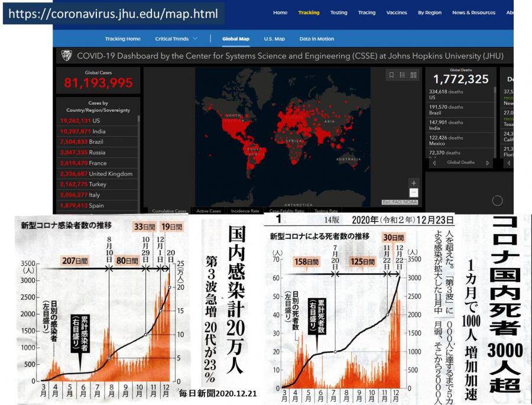Click the Esri, FAO, NOAA attribution
The width and height of the screenshot is (532, 405).
click(400, 202)
